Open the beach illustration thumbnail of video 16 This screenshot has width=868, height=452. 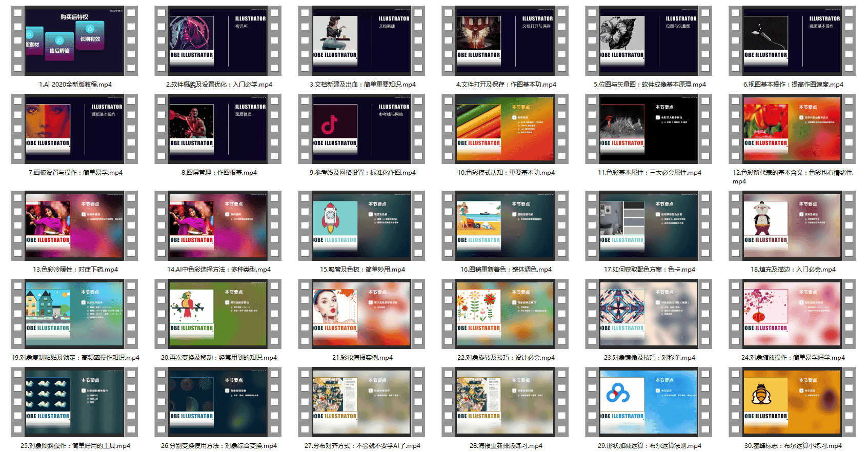point(505,225)
